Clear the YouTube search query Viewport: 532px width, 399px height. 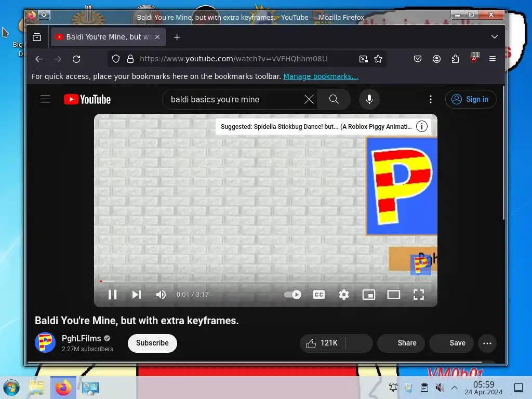[309, 99]
